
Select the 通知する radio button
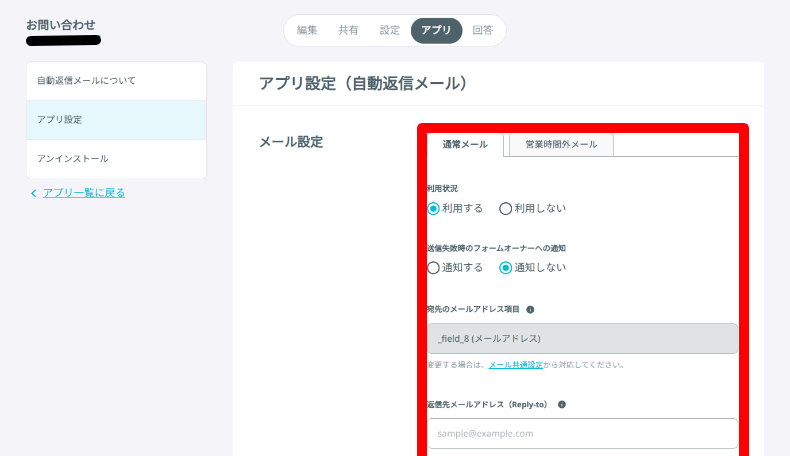(x=433, y=268)
